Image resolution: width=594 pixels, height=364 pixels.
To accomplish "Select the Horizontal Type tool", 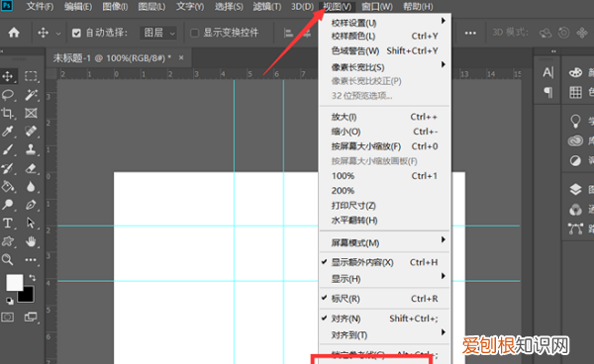I will [x=8, y=223].
